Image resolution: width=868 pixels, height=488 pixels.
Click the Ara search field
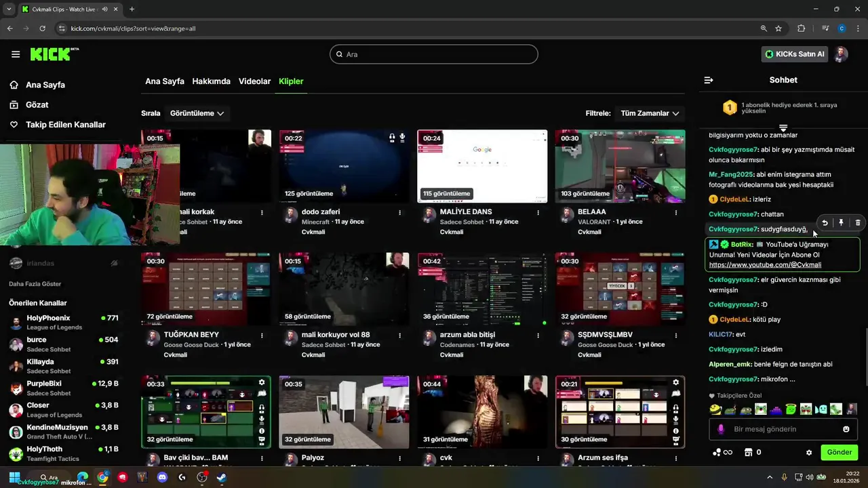pos(434,54)
